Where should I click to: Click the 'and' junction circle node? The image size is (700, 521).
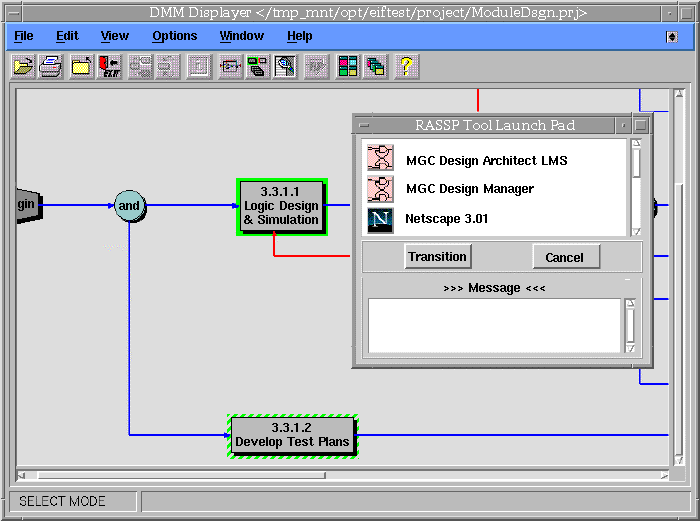129,206
